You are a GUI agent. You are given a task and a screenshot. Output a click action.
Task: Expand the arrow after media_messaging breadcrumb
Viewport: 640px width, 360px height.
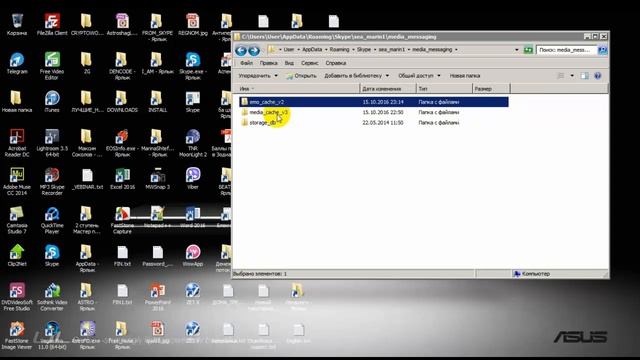[456, 50]
